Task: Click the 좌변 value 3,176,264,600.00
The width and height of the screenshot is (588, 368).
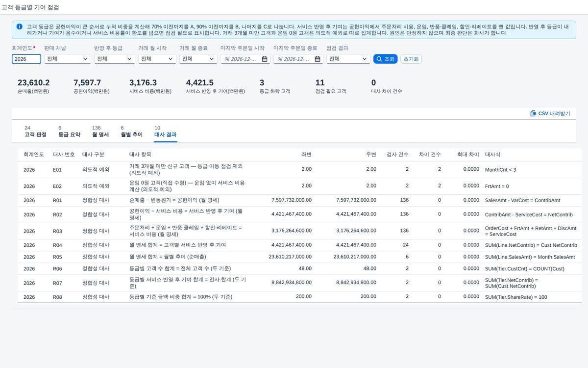Action: 292,231
